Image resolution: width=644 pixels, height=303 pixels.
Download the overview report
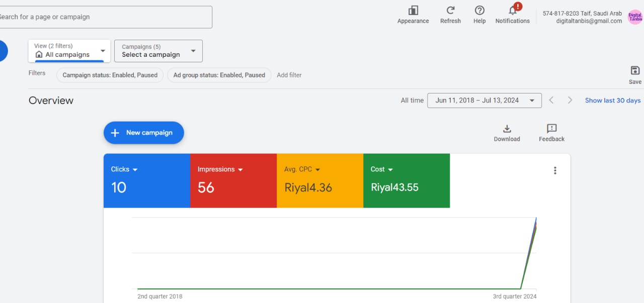[507, 129]
